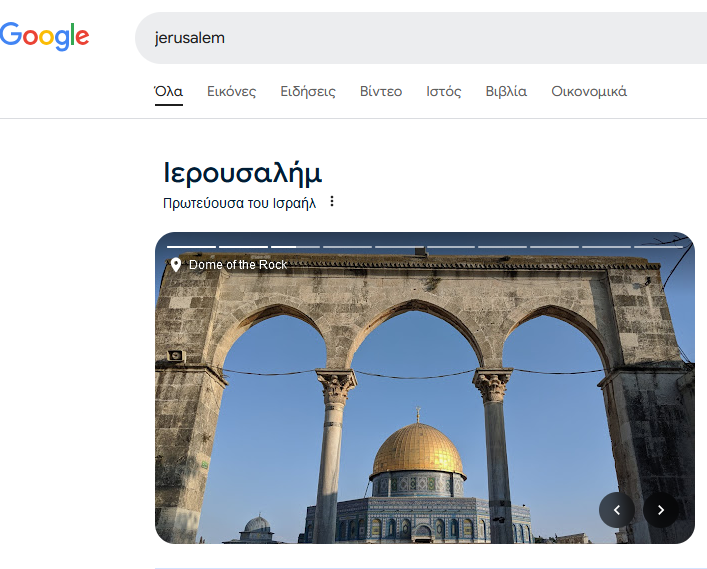
Task: Click the Google logo
Action: click(44, 36)
